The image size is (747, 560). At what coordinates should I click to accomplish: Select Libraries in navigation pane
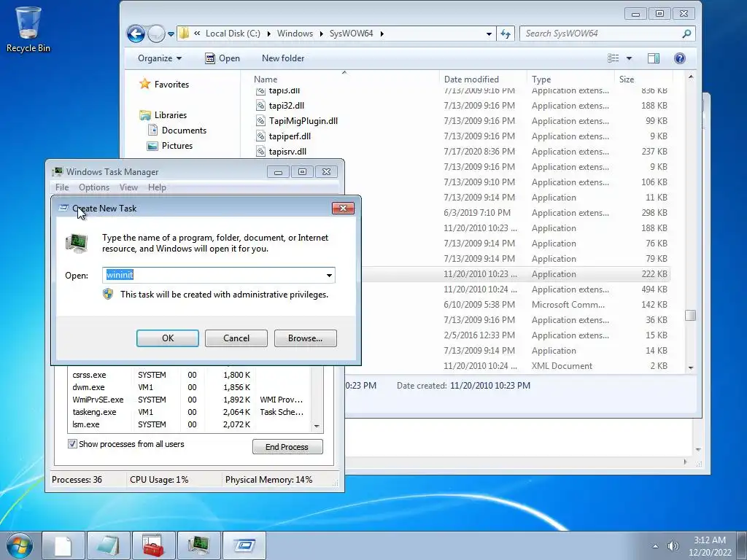(x=170, y=114)
